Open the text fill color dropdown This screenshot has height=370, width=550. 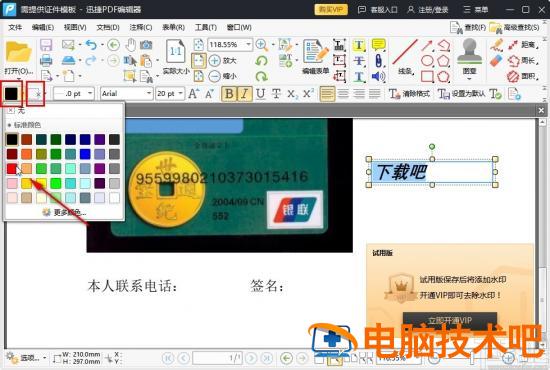point(11,93)
